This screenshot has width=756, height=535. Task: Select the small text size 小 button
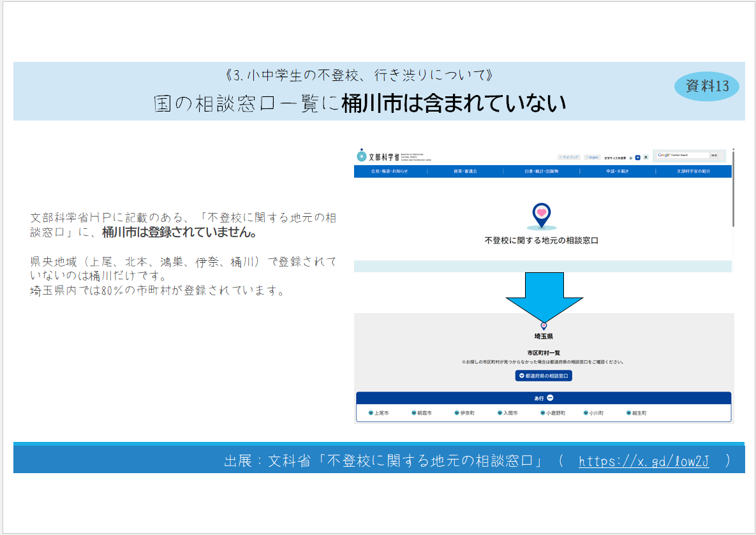(631, 158)
